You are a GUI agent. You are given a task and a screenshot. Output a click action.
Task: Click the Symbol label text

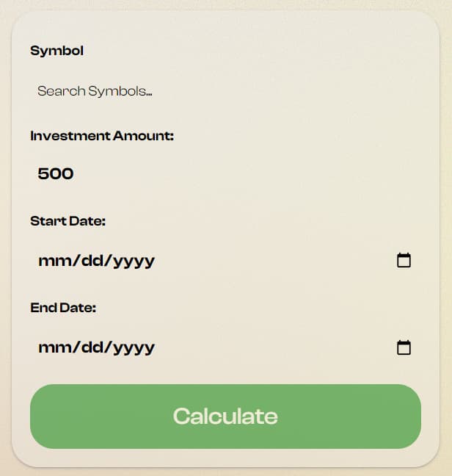point(56,51)
